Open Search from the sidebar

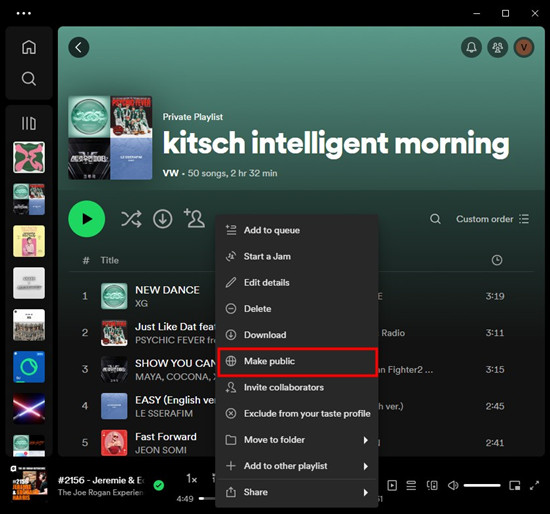(x=29, y=79)
